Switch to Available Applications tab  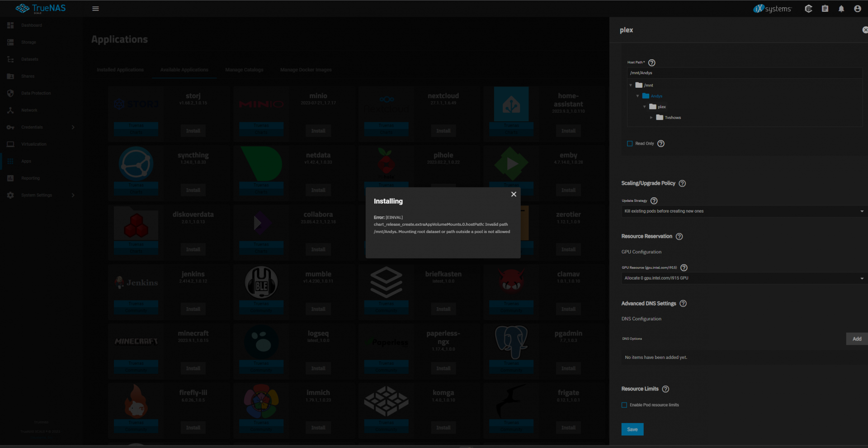184,70
